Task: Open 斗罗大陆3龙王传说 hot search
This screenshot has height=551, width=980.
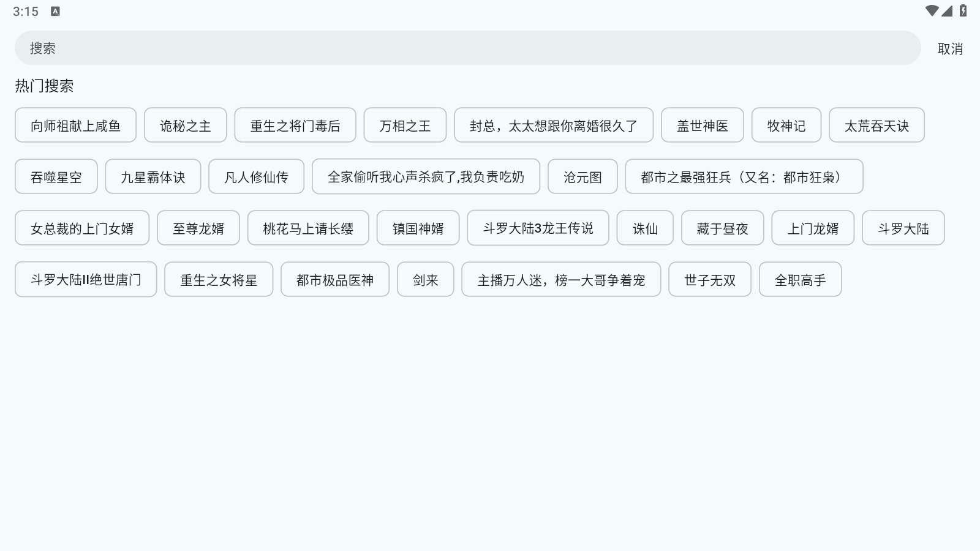Action: 538,228
